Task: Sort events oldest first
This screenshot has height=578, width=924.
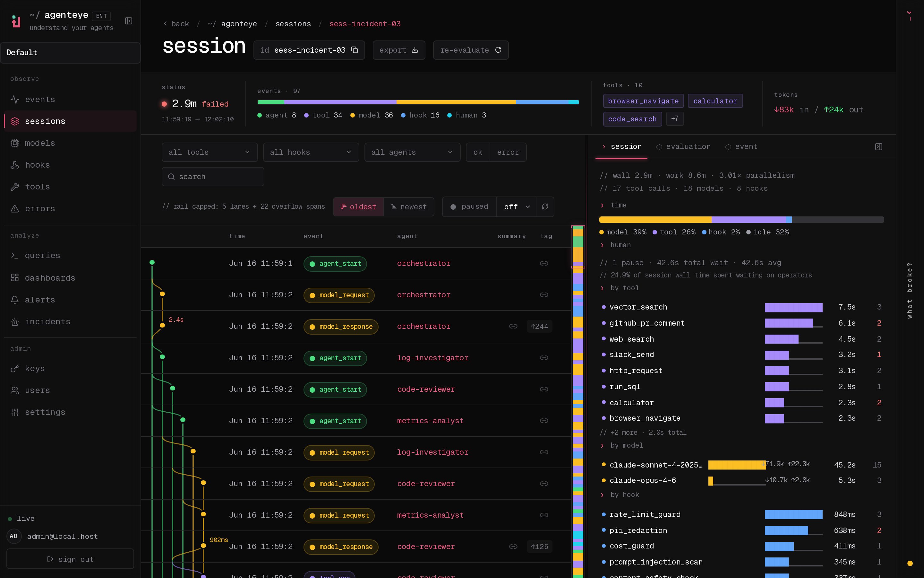Action: [x=358, y=207]
